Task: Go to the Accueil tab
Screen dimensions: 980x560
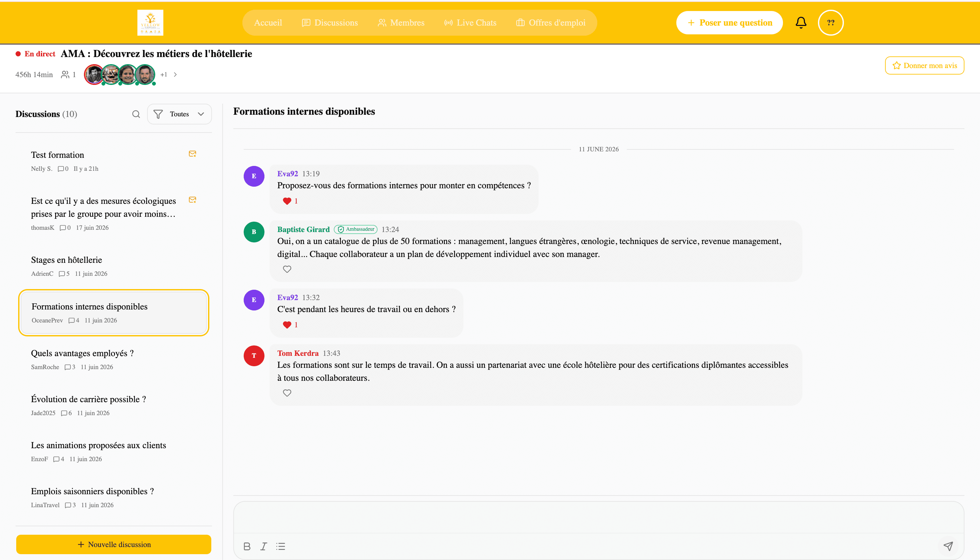Action: coord(268,23)
